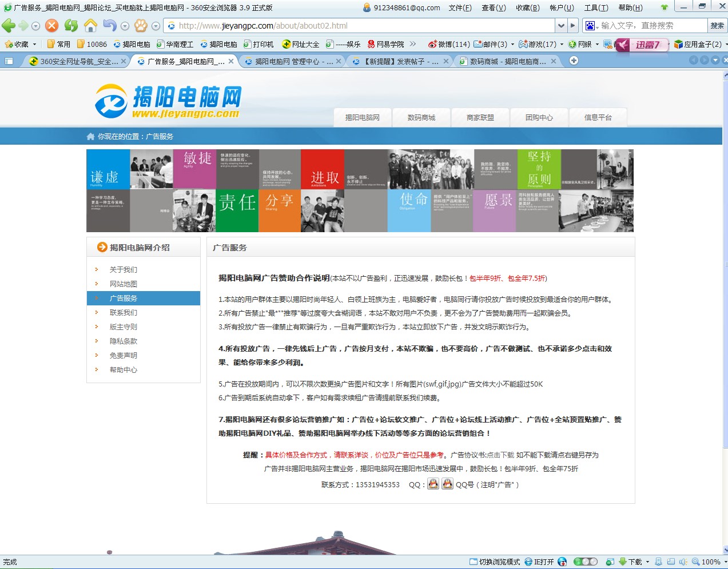
Task: Open the 游戏(17) games button
Action: pyautogui.click(x=538, y=44)
